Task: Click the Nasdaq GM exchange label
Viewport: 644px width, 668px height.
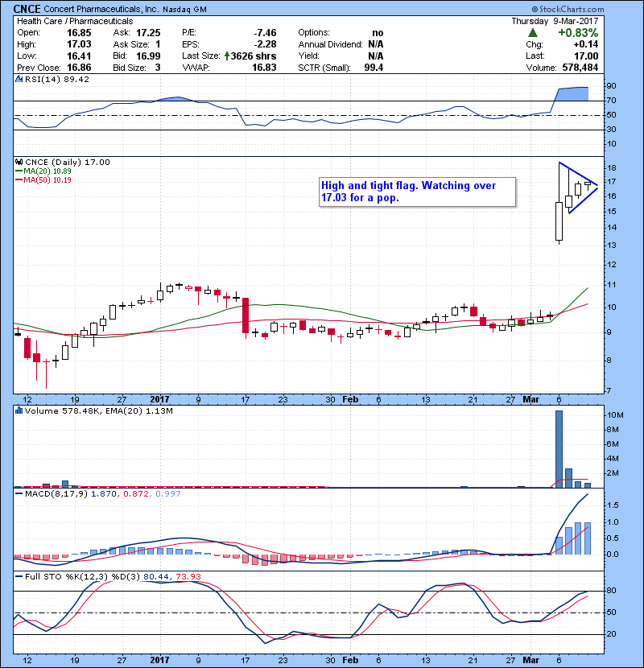Action: click(184, 10)
